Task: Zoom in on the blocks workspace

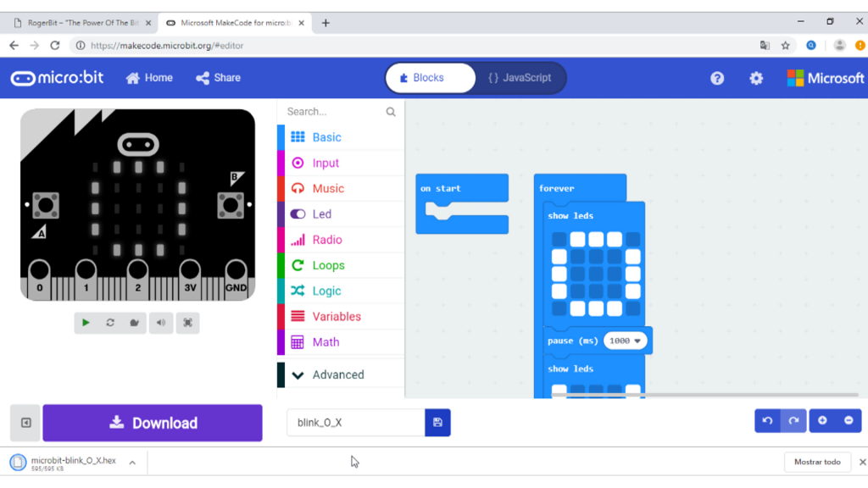Action: [x=821, y=420]
